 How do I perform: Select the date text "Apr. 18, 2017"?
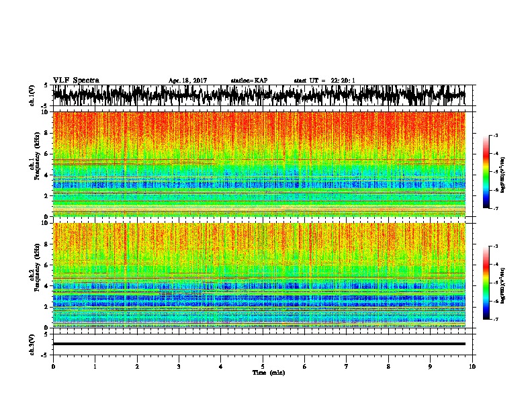pyautogui.click(x=187, y=81)
